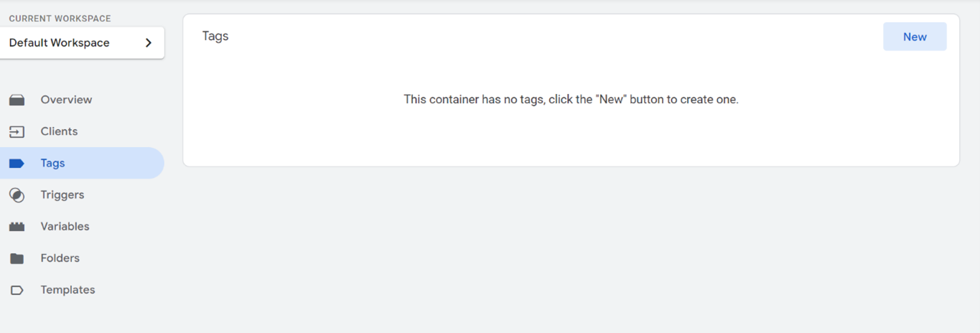Viewport: 980px width, 333px height.
Task: Click the CURRENT WORKSPACE caption
Action: coord(60,19)
